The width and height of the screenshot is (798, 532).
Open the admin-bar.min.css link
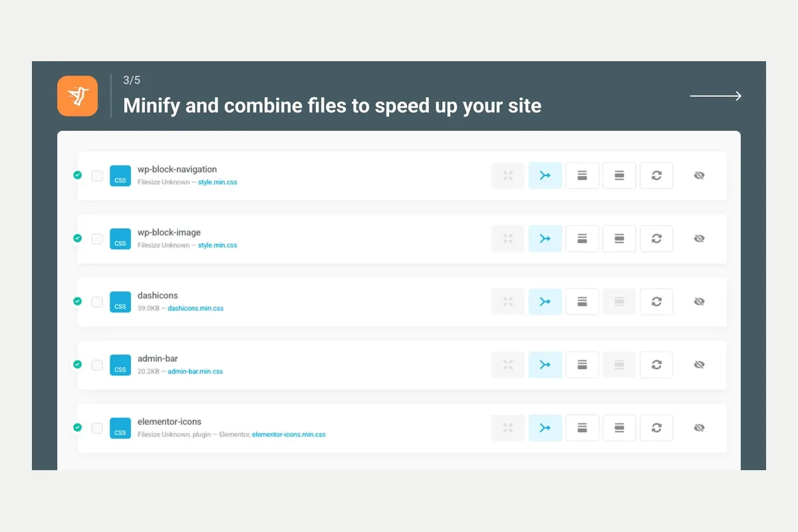(x=196, y=372)
